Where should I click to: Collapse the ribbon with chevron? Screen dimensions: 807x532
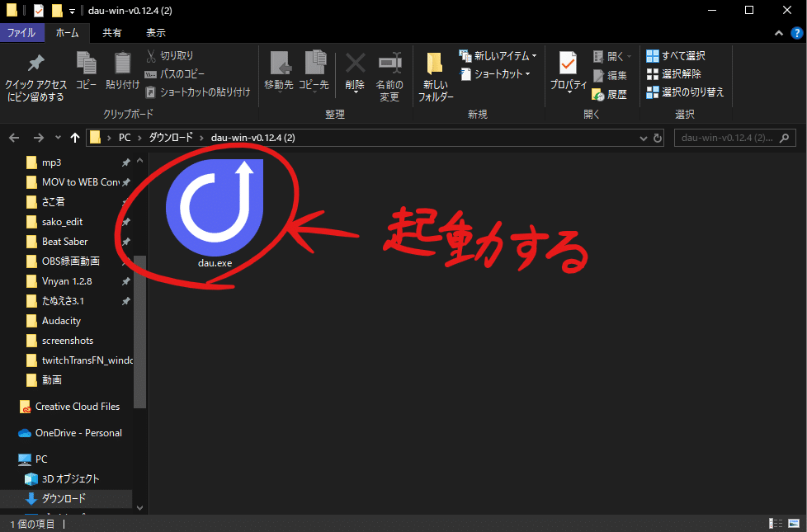click(779, 34)
